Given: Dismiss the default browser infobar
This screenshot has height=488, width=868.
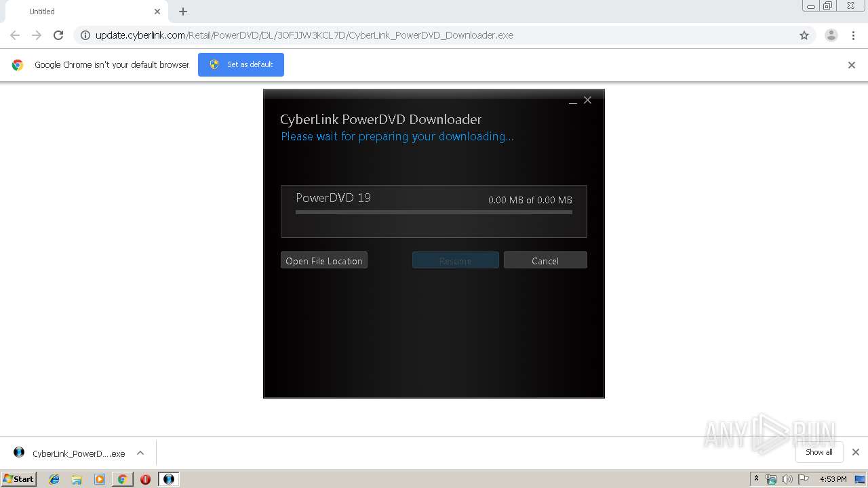Looking at the screenshot, I should pos(852,65).
